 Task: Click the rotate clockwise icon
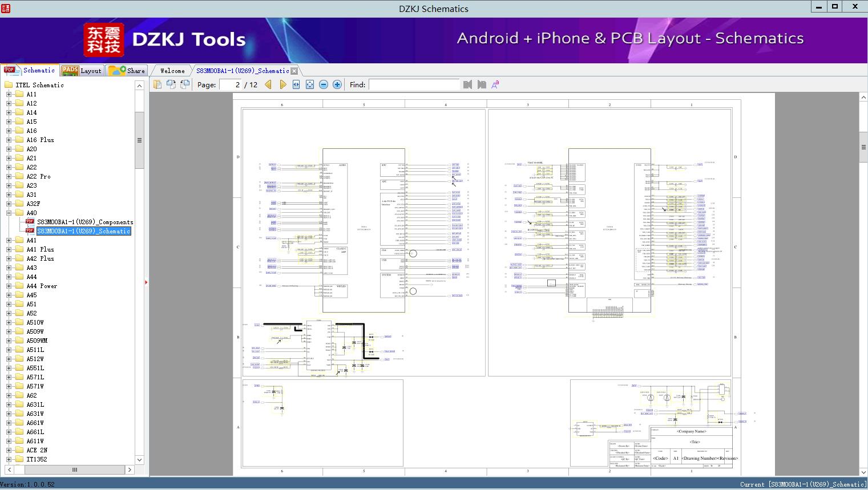coord(171,84)
